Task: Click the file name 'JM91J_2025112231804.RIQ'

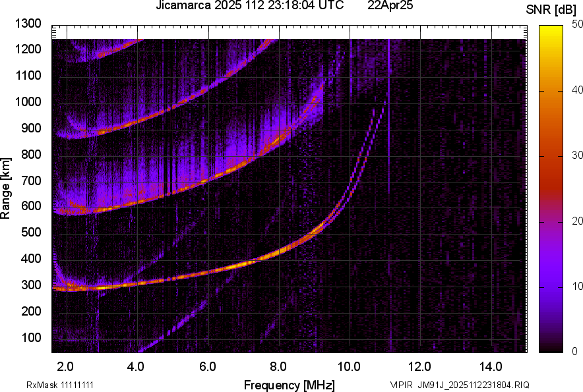Action: point(474,385)
